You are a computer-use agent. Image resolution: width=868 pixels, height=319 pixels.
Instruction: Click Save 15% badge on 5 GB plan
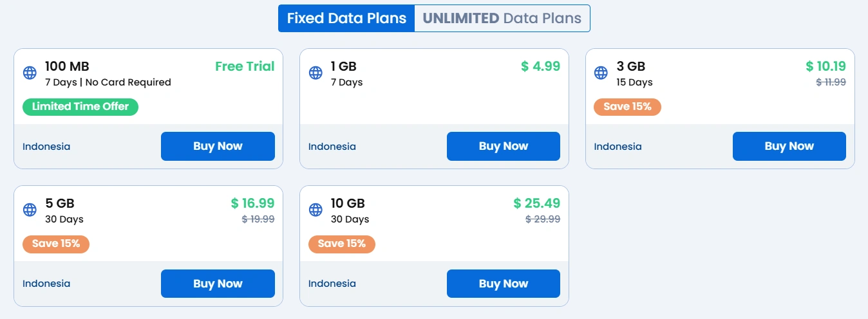56,244
